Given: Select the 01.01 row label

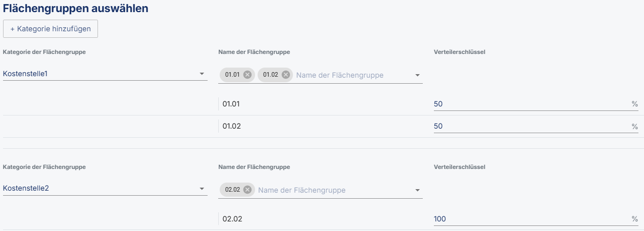Looking at the screenshot, I should (232, 104).
